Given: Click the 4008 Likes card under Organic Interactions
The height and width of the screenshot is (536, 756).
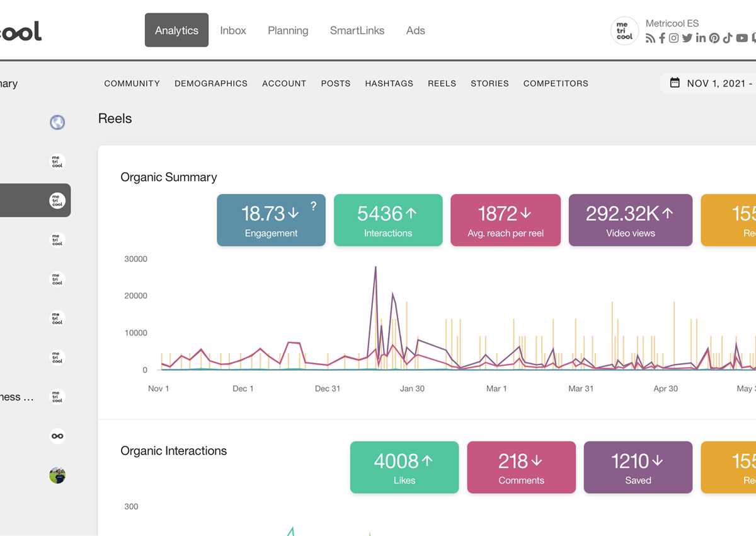Looking at the screenshot, I should [404, 467].
